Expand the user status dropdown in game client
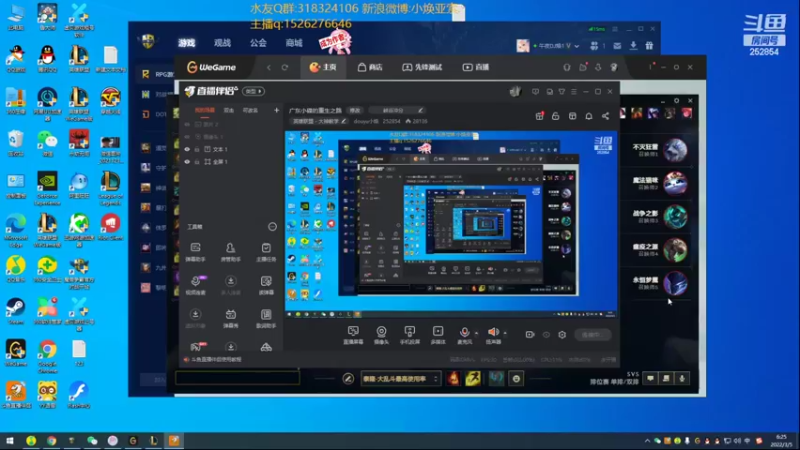The image size is (800, 450). click(x=577, y=46)
